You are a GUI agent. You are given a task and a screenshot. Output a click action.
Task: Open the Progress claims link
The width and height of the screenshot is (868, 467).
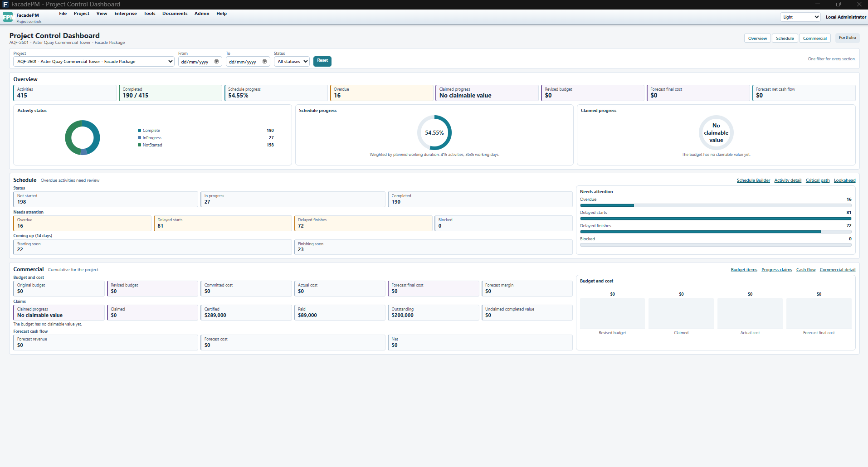coord(776,270)
